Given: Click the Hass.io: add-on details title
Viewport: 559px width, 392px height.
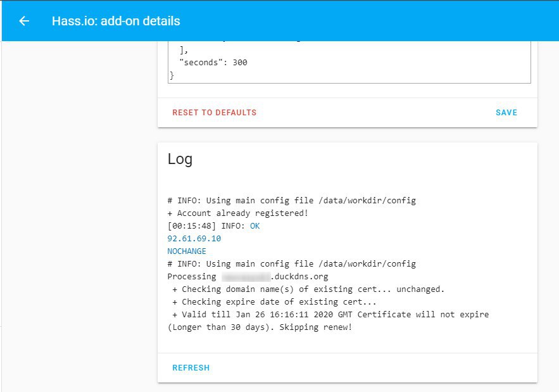Looking at the screenshot, I should tap(116, 21).
